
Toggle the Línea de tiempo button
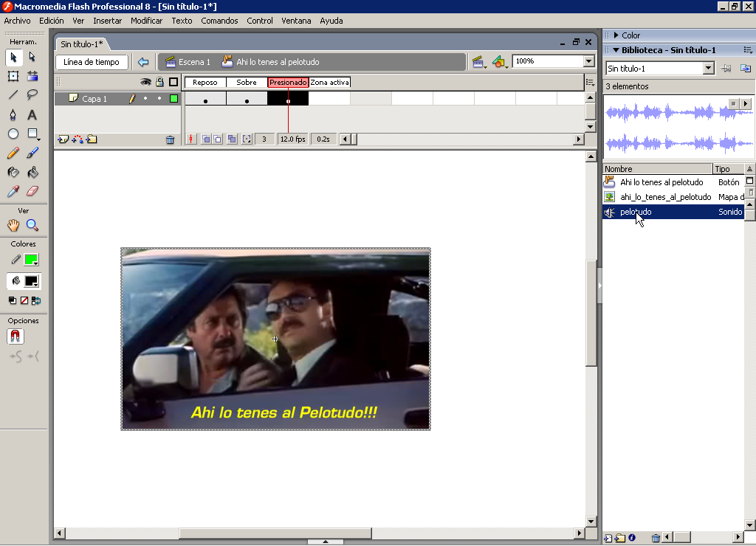tap(92, 62)
